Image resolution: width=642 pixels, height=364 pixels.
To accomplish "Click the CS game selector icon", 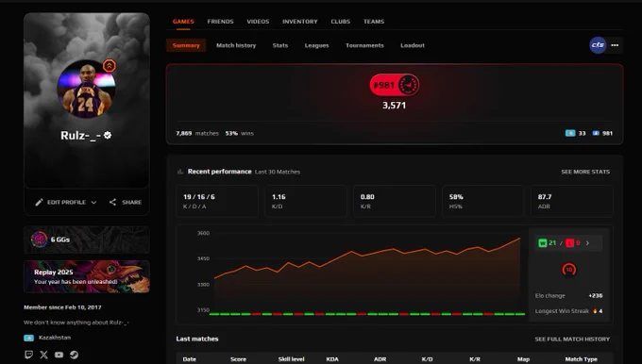I will (x=598, y=45).
